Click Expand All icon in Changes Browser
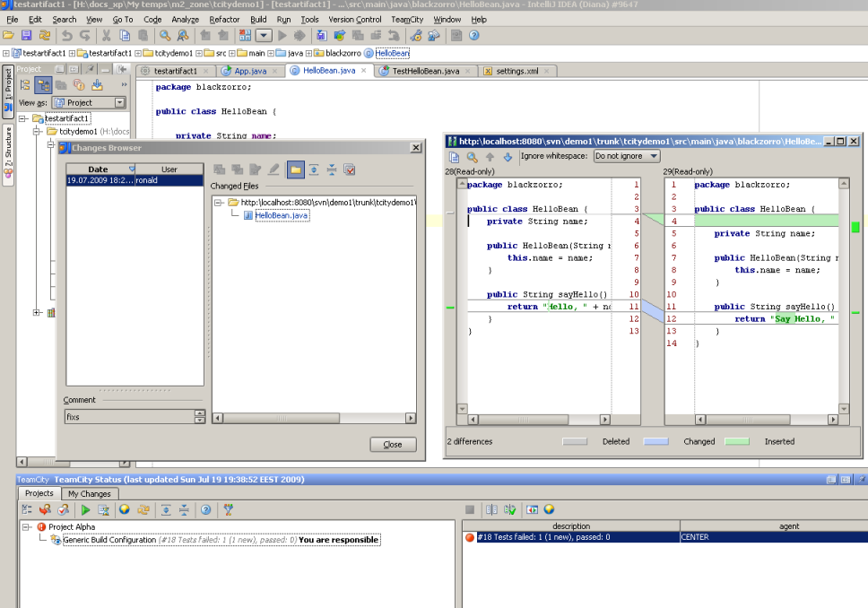868x608 pixels. pyautogui.click(x=314, y=169)
